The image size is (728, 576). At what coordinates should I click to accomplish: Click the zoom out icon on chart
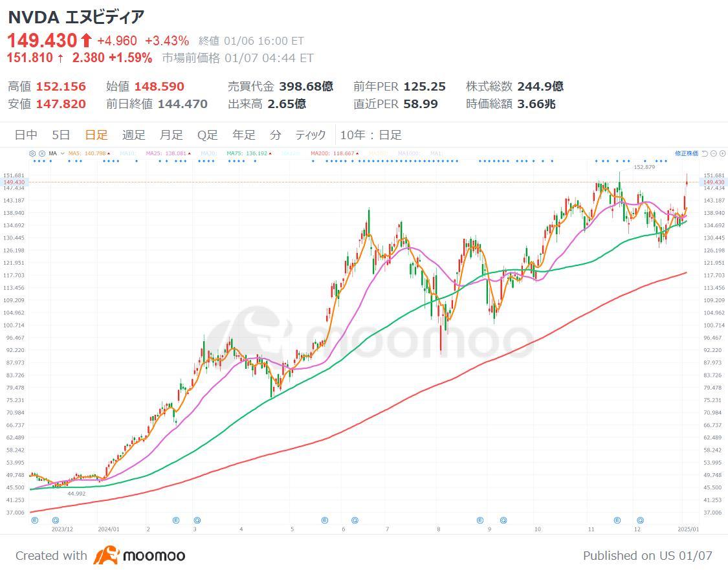tap(713, 153)
